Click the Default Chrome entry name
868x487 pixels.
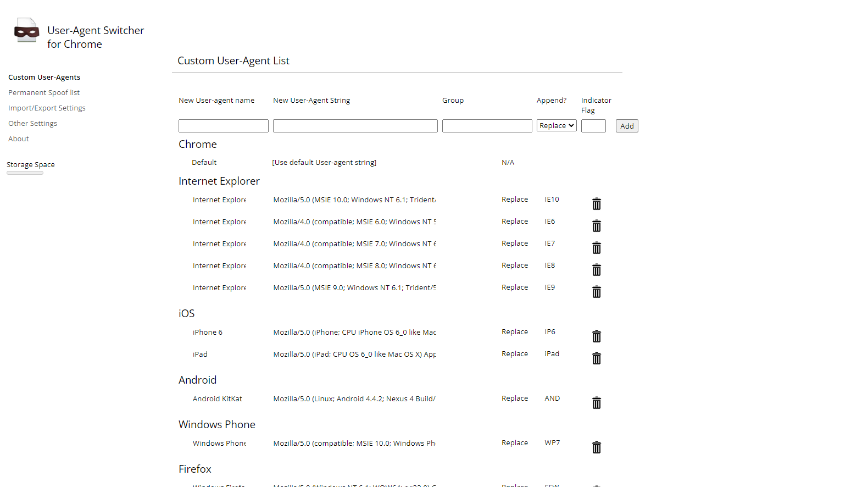(x=204, y=163)
